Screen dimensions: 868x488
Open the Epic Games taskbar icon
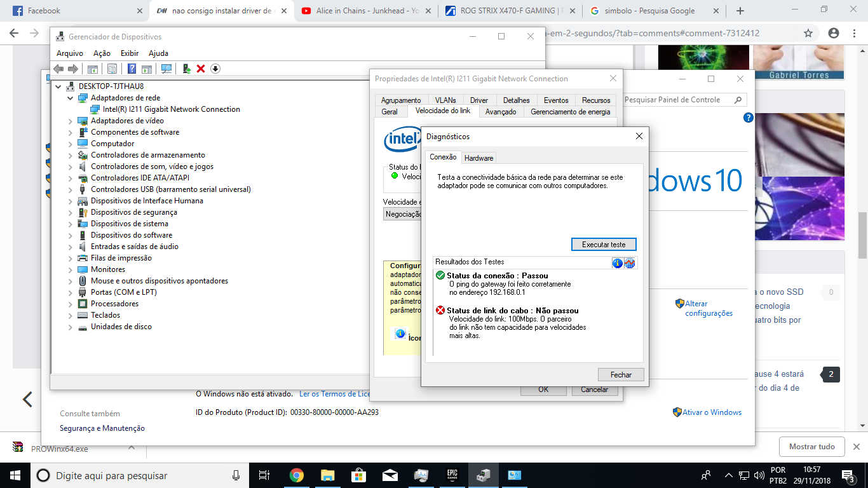[452, 475]
